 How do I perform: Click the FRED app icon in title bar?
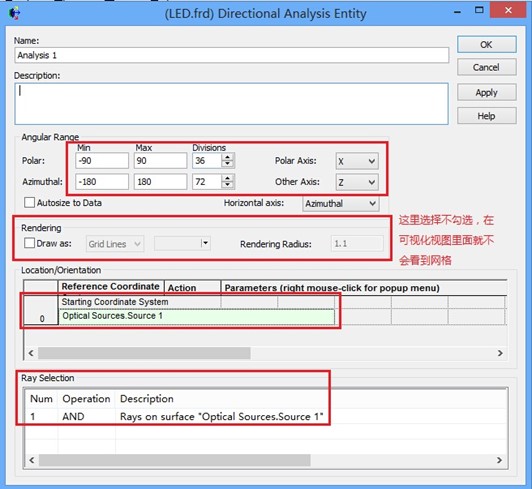15,13
